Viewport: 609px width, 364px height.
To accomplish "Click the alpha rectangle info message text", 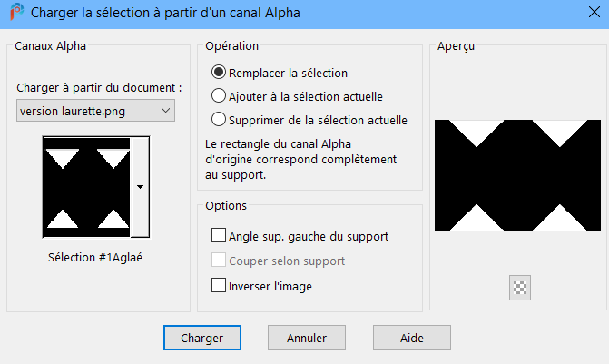I will click(x=286, y=160).
